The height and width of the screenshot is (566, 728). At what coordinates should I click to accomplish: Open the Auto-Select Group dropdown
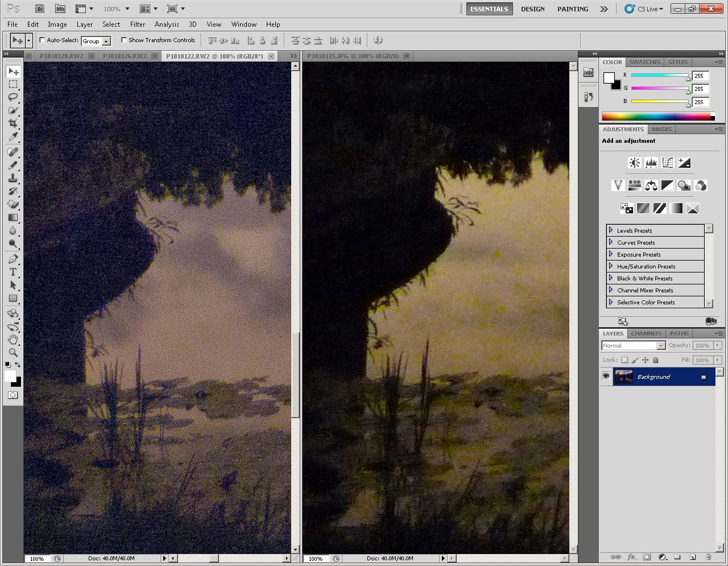[96, 41]
